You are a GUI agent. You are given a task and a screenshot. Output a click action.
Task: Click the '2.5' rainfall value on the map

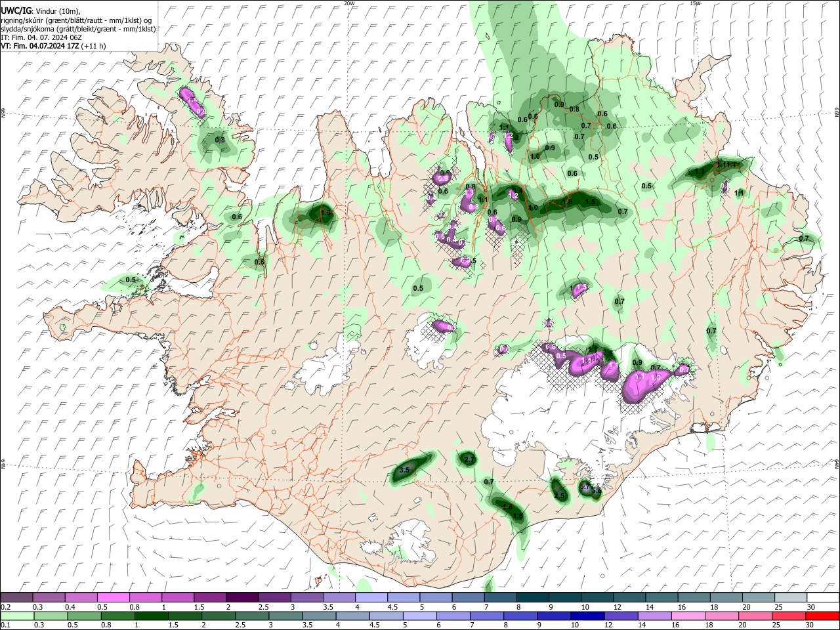click(x=559, y=495)
